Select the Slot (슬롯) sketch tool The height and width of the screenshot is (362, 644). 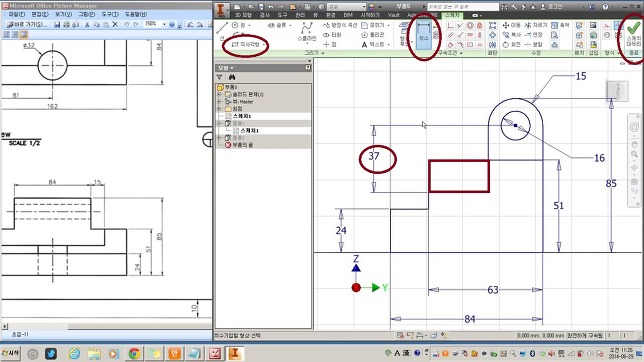[278, 25]
